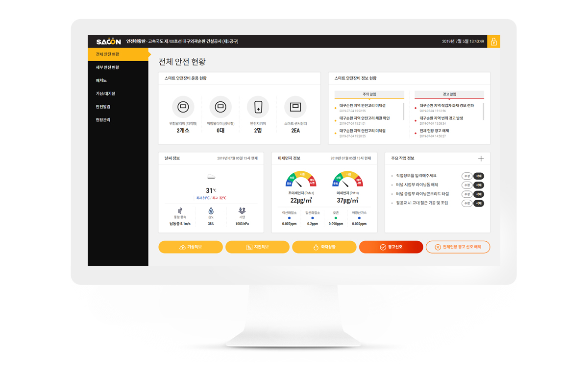Screen dimensions: 588x372
Task: Click the 오존 green status dot
Action: [x=336, y=218]
